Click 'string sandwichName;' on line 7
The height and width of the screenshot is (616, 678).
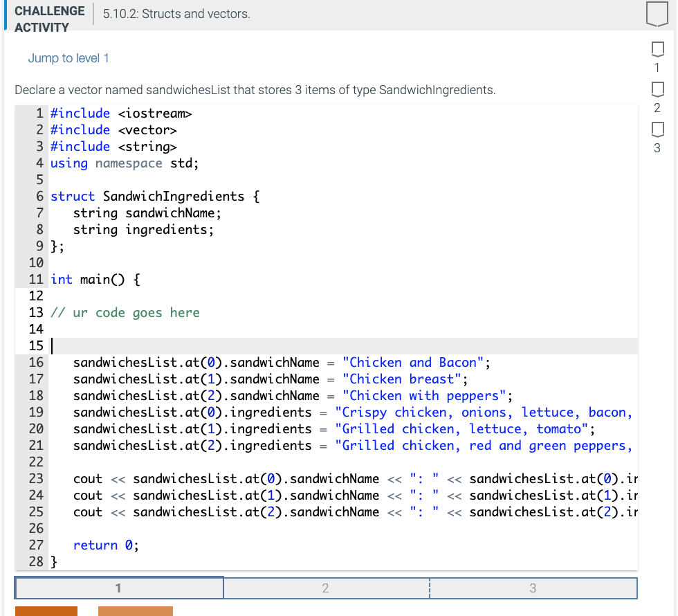tap(147, 213)
